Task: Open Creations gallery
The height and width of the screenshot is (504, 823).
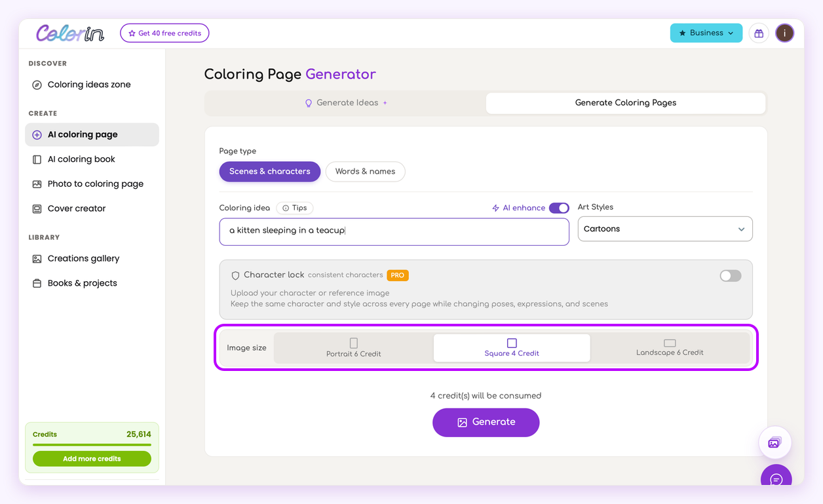Action: click(x=92, y=258)
